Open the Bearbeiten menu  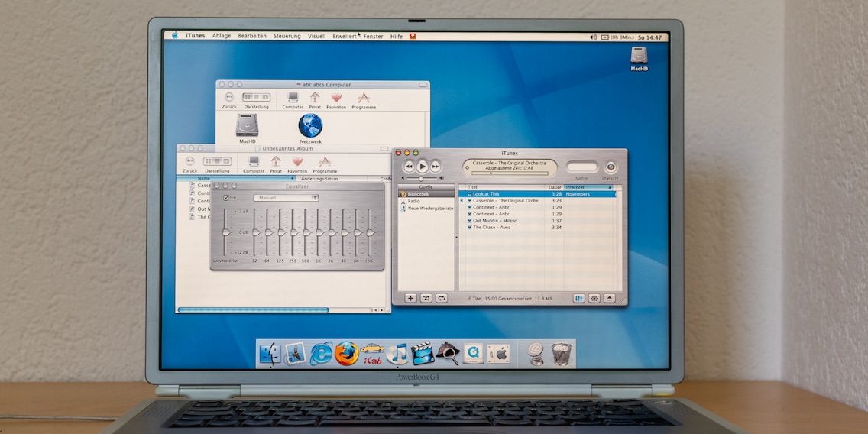252,36
